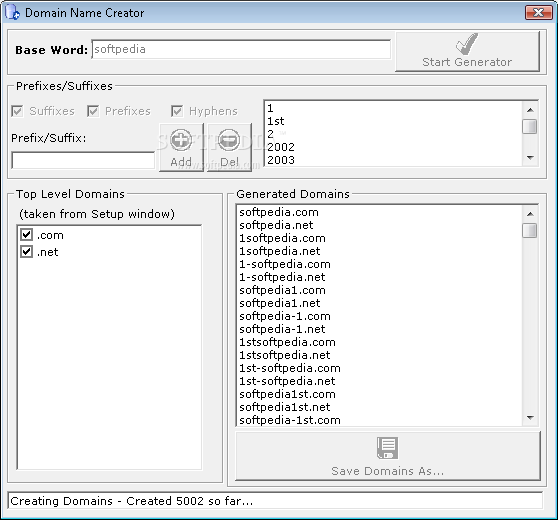Screen dimensions: 558x520
Task: Click the Save Domains As floppy button
Action: (x=388, y=456)
